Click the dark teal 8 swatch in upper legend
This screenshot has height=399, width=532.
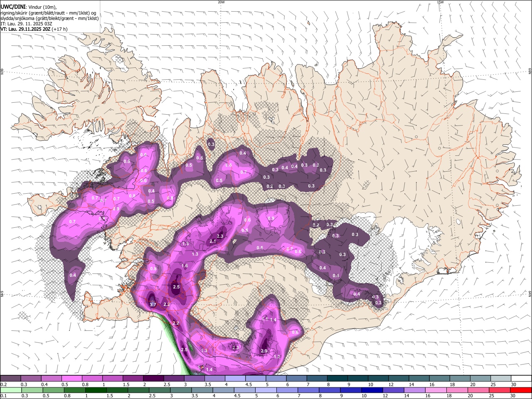[x=337, y=379]
